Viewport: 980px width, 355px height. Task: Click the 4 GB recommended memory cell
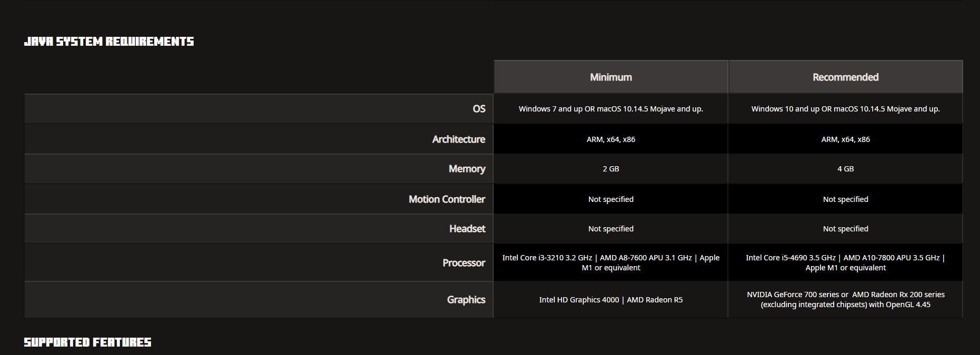coord(845,169)
